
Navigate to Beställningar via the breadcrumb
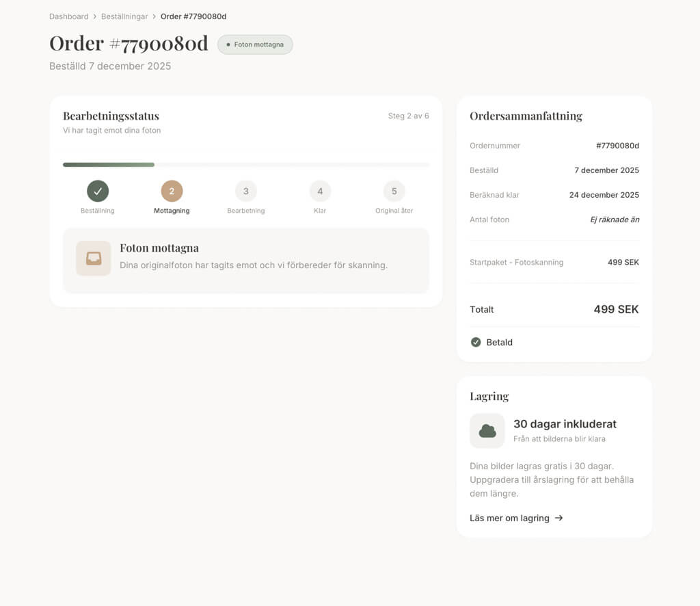pyautogui.click(x=124, y=16)
